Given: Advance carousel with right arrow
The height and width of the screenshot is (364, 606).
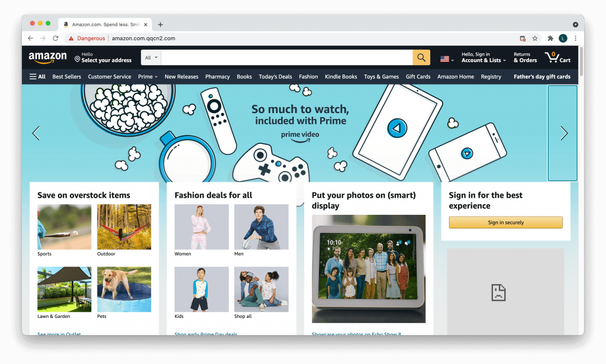Looking at the screenshot, I should tap(563, 134).
